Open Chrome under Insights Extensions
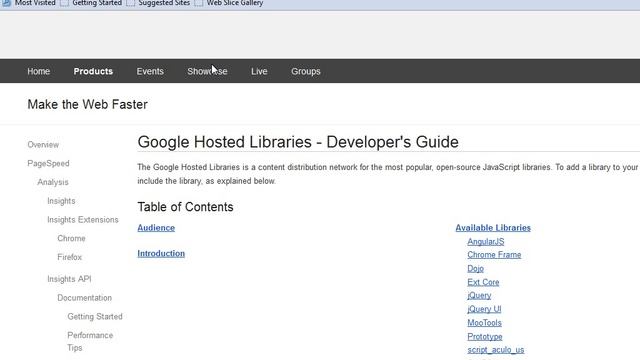Viewport: 640px width, 360px height. click(71, 238)
